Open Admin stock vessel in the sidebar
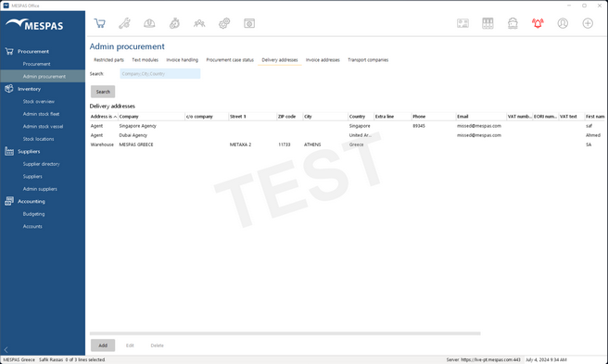The width and height of the screenshot is (608, 364). coord(43,126)
